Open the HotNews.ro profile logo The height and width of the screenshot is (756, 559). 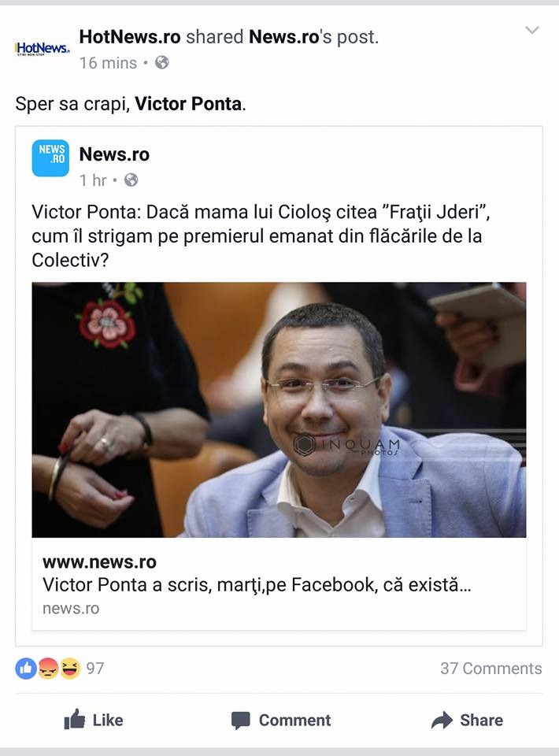[42, 49]
